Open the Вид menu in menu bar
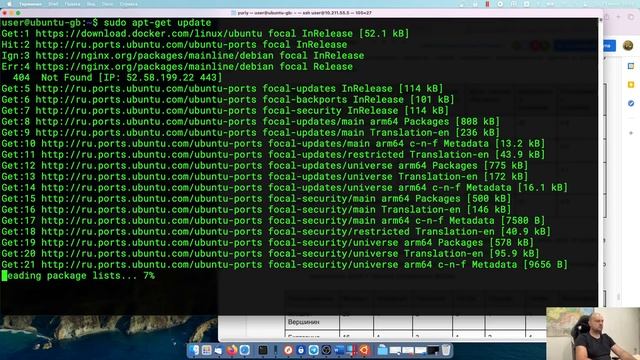Viewport: 640px width, 360px height. (91, 4)
